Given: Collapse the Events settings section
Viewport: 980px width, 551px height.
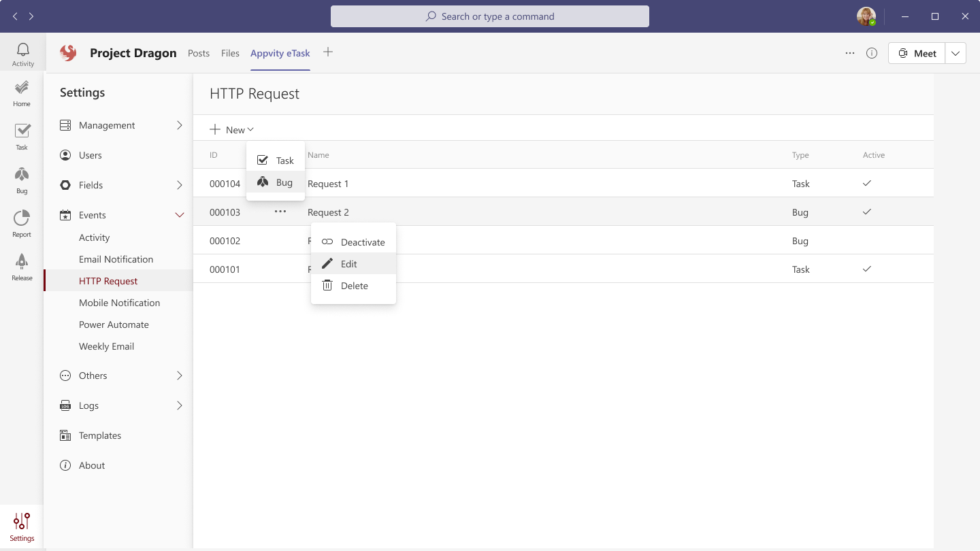Looking at the screenshot, I should point(180,215).
